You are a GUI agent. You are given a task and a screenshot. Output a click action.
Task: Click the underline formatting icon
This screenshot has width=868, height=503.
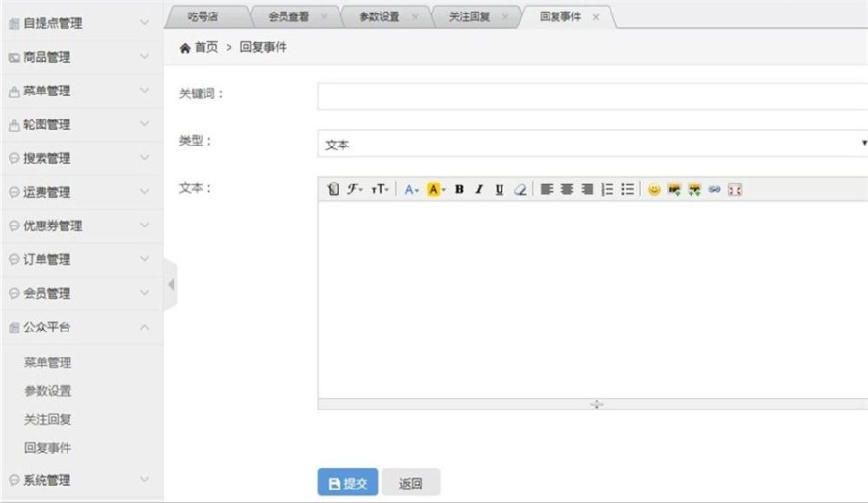pyautogui.click(x=499, y=190)
